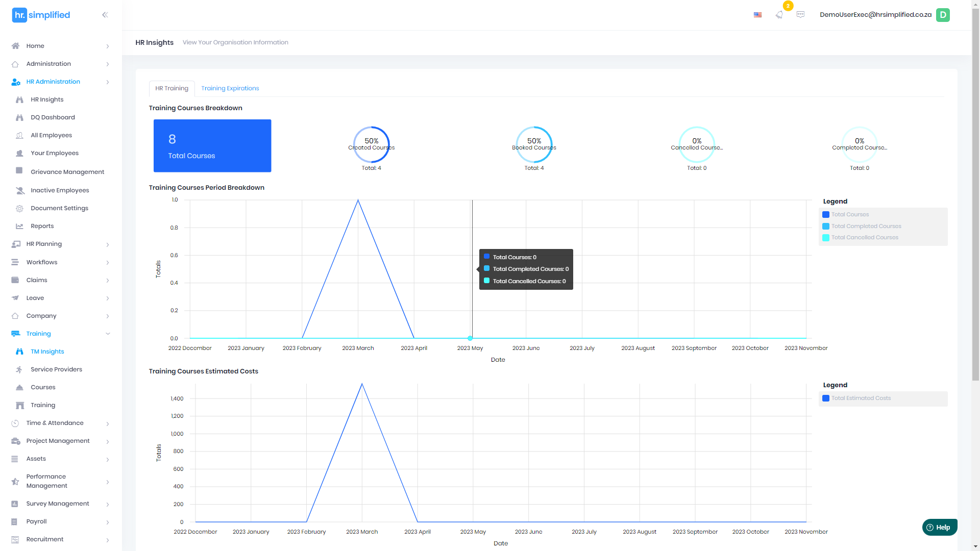Toggle Total Completed Courses legend series
980x551 pixels.
click(866, 226)
